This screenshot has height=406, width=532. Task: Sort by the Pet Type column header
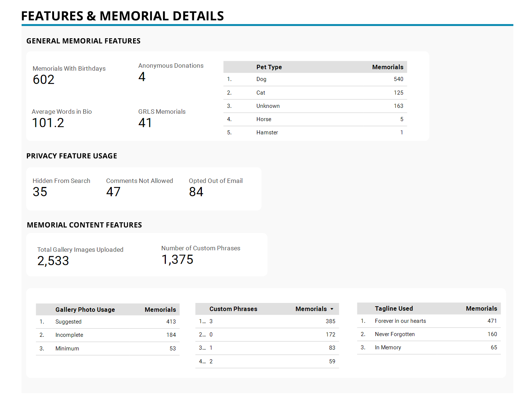pyautogui.click(x=269, y=67)
